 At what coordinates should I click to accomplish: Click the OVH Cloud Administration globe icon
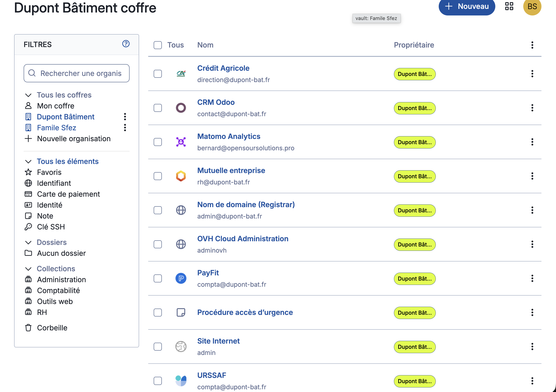[x=181, y=244]
